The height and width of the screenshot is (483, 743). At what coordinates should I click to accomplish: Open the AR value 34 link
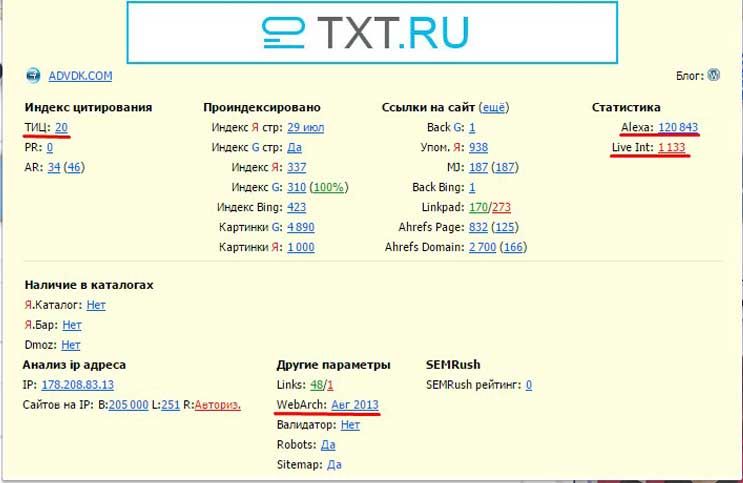tap(54, 167)
